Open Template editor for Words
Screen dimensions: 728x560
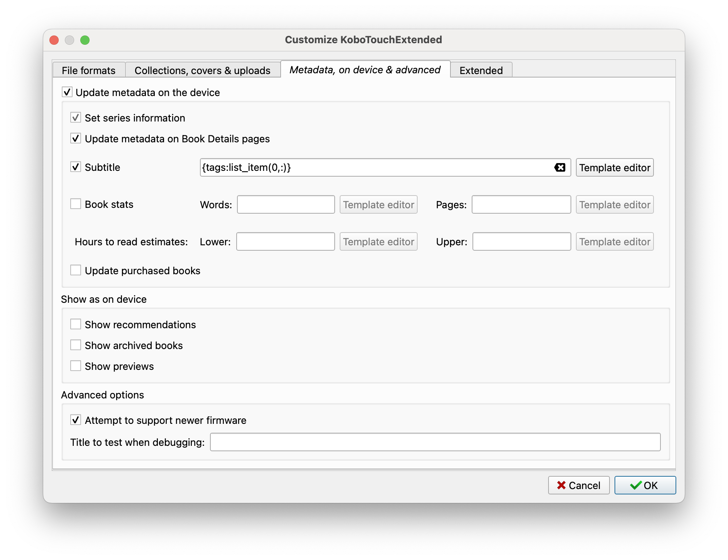(378, 204)
